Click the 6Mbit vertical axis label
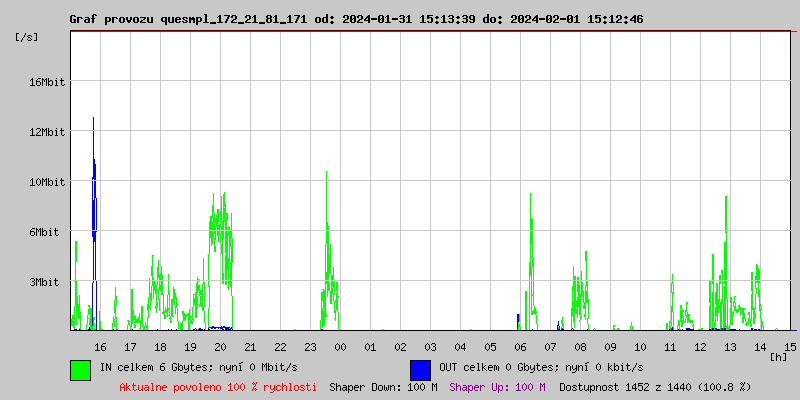 [x=44, y=232]
